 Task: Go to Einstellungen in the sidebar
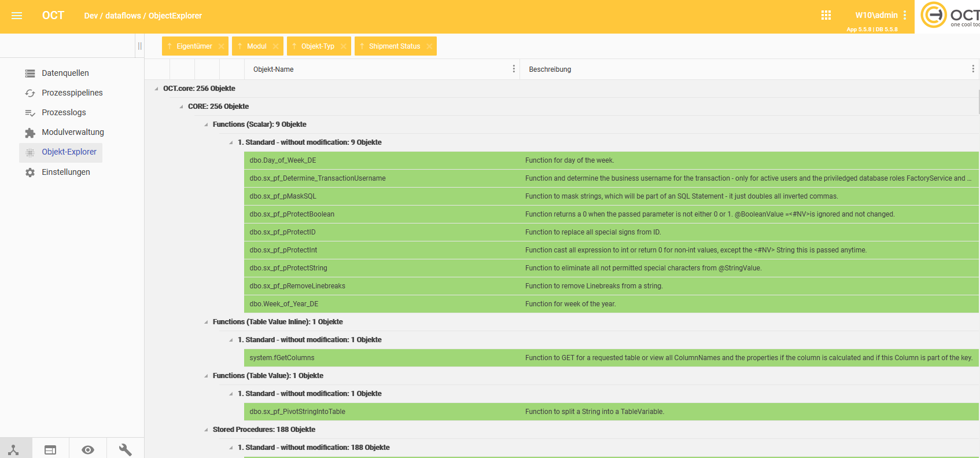[65, 172]
